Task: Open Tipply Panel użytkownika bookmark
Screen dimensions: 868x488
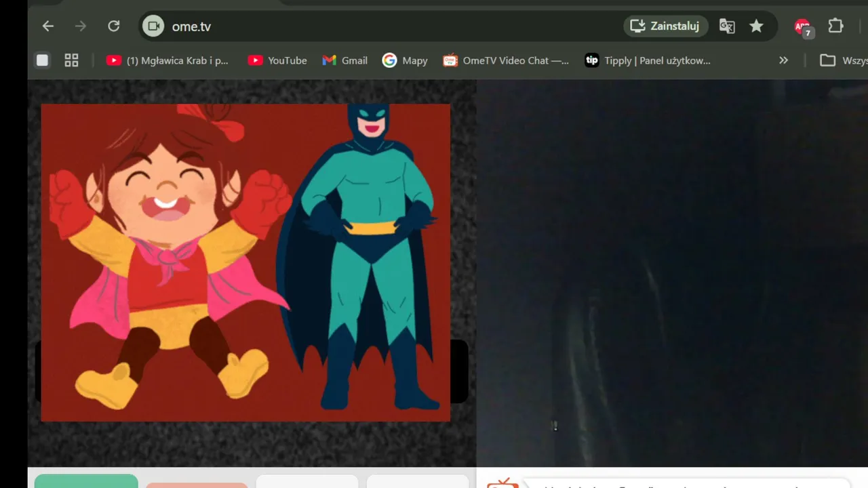Action: point(648,60)
